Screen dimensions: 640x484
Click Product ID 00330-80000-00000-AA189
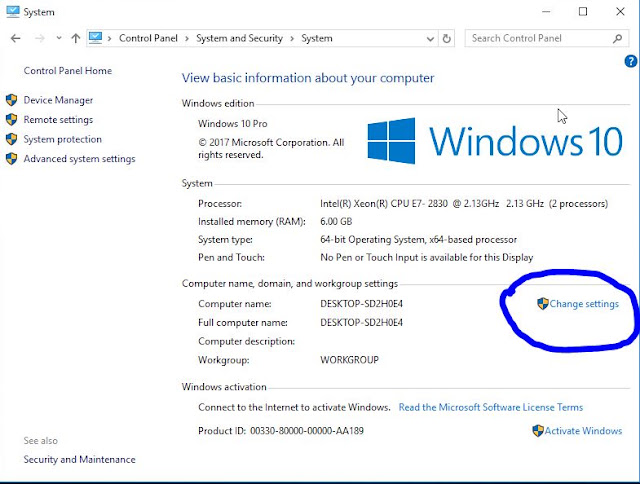pos(281,431)
